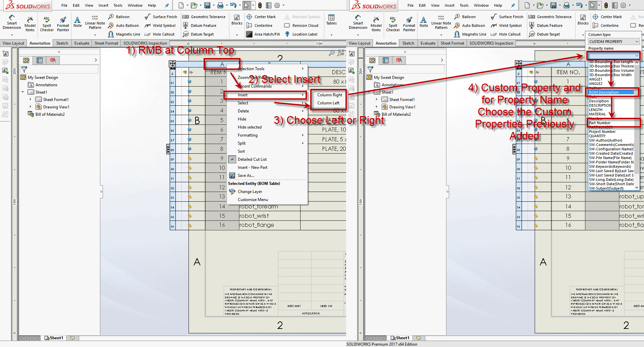The height and width of the screenshot is (347, 644).
Task: Open Tables tool in left window
Action: tap(331, 20)
